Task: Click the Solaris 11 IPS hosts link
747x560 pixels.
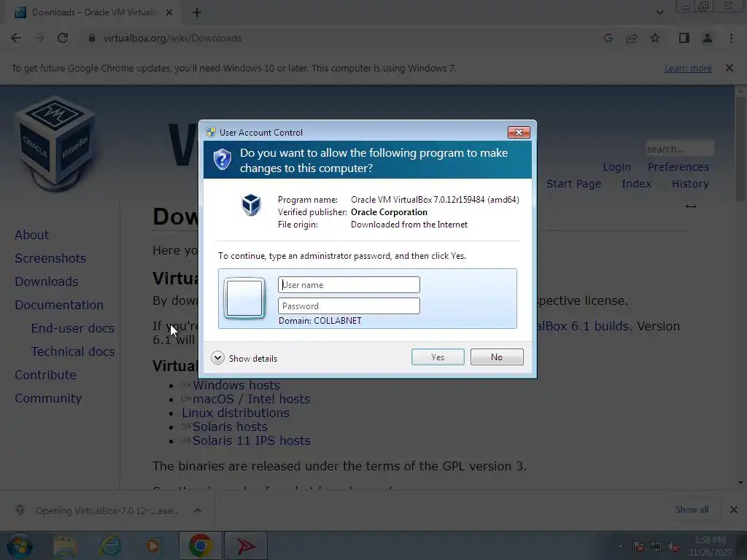Action: point(252,440)
